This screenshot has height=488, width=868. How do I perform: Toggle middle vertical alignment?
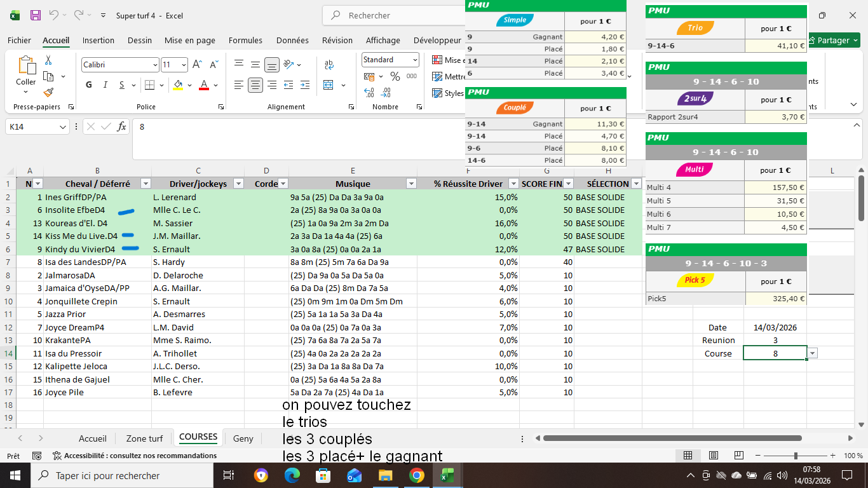pyautogui.click(x=255, y=65)
